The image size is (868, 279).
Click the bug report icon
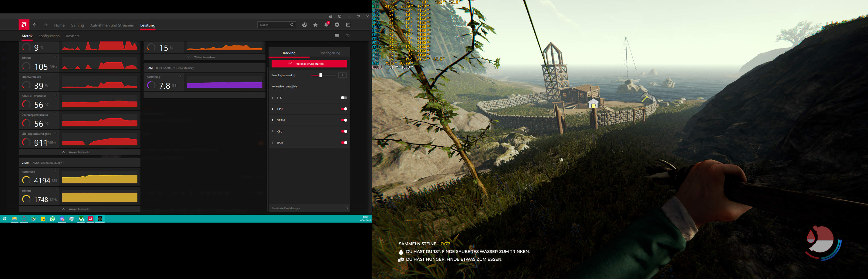[x=330, y=16]
